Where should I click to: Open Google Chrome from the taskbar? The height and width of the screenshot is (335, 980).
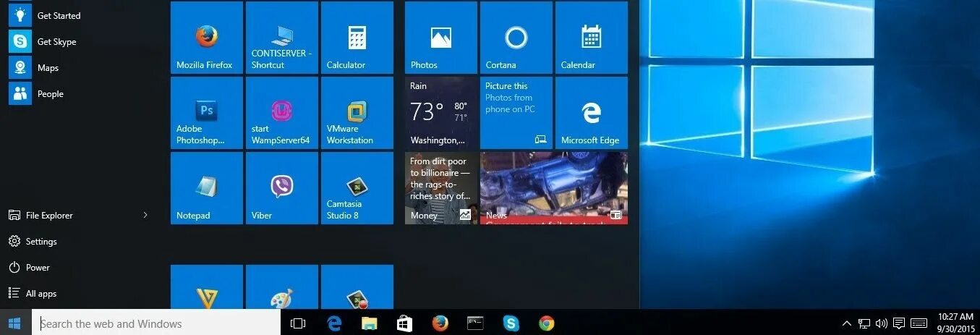click(x=547, y=323)
